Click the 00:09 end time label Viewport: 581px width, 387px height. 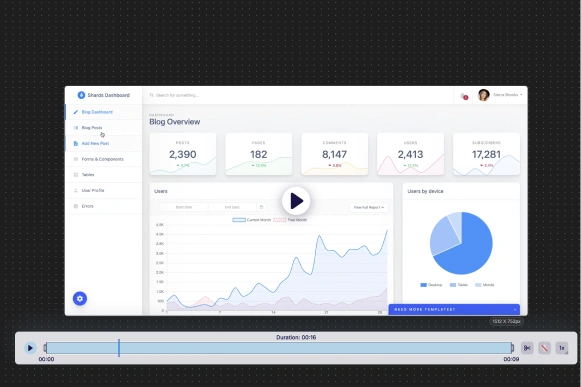click(x=511, y=359)
